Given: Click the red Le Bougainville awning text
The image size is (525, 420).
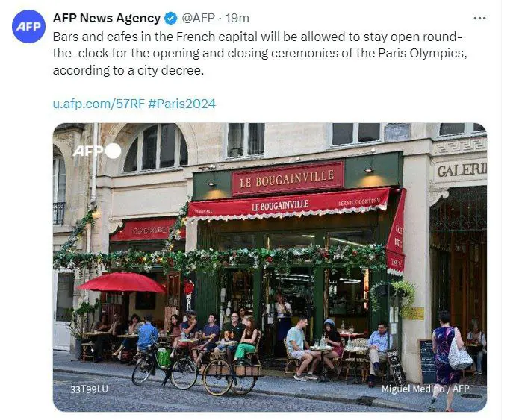Looking at the screenshot, I should (x=280, y=205).
